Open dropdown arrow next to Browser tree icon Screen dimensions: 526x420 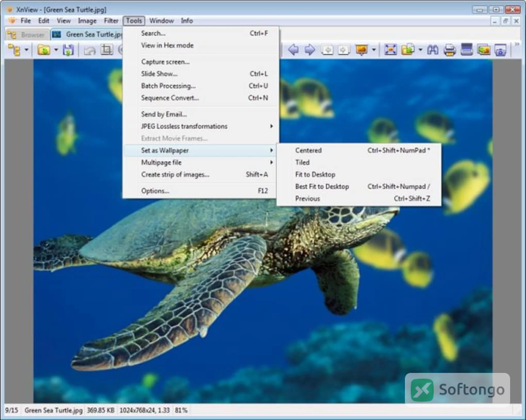click(x=27, y=50)
